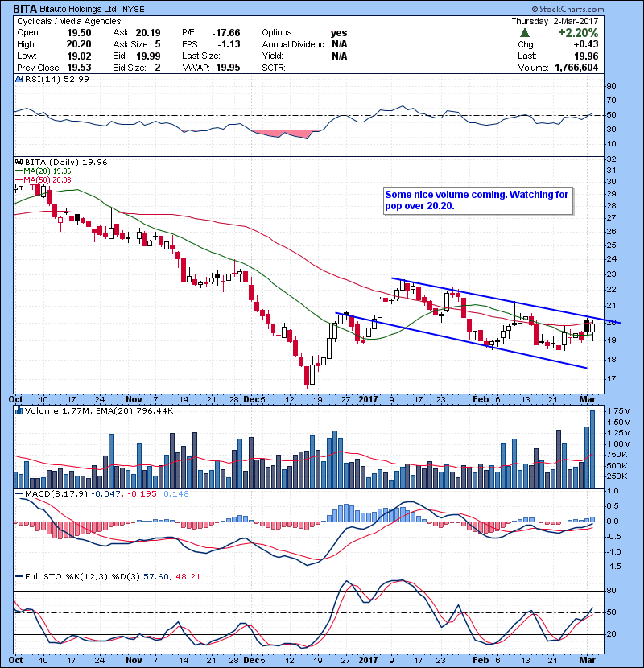
Task: Click the +2.20% percent change value
Action: (578, 33)
